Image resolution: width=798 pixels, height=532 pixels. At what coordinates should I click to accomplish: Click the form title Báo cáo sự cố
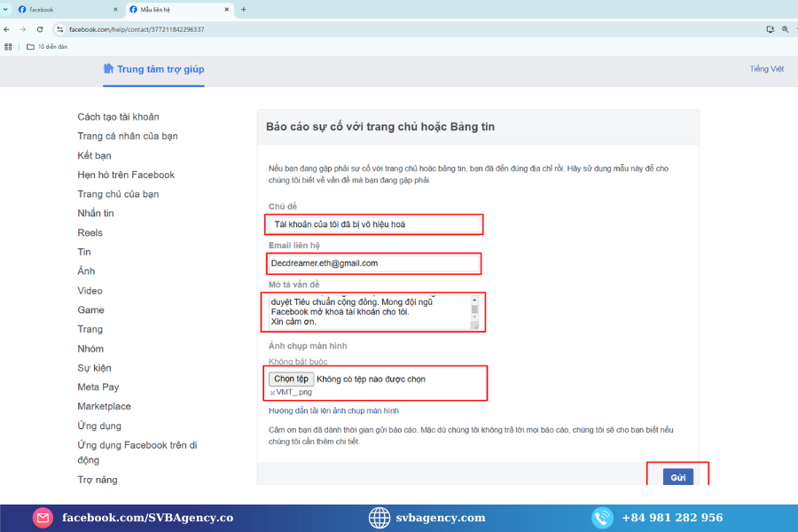380,127
